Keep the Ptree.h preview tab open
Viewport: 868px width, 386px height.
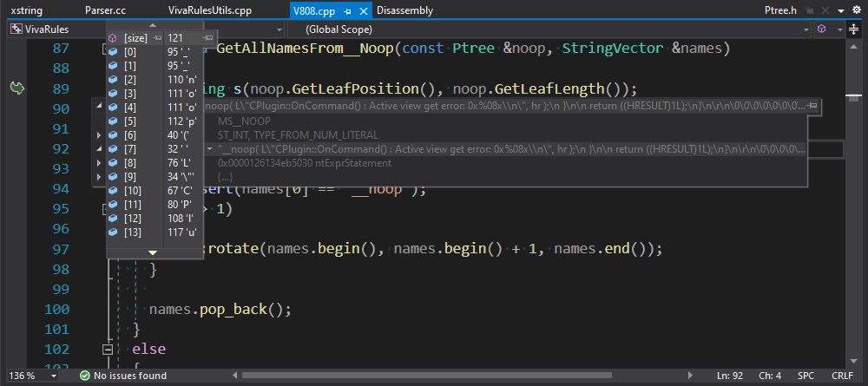click(x=809, y=11)
